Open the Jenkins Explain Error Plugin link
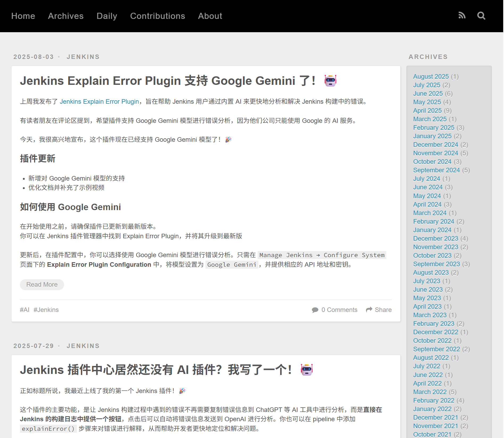Image resolution: width=504 pixels, height=438 pixels. coord(99,102)
